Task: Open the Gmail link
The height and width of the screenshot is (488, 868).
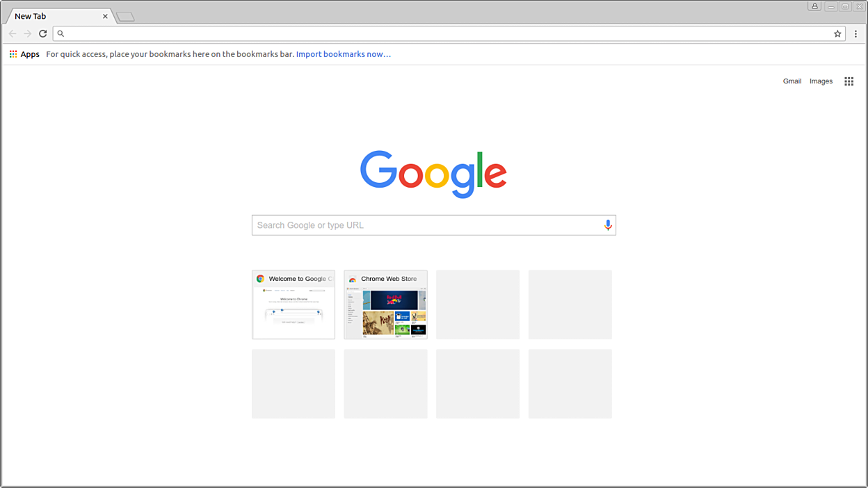Action: [x=791, y=81]
